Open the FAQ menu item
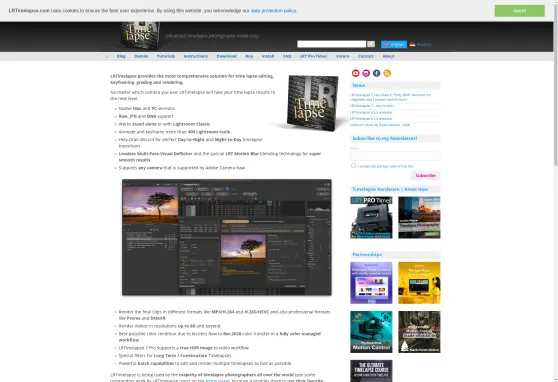Image resolution: width=558 pixels, height=382 pixels. 287,56
